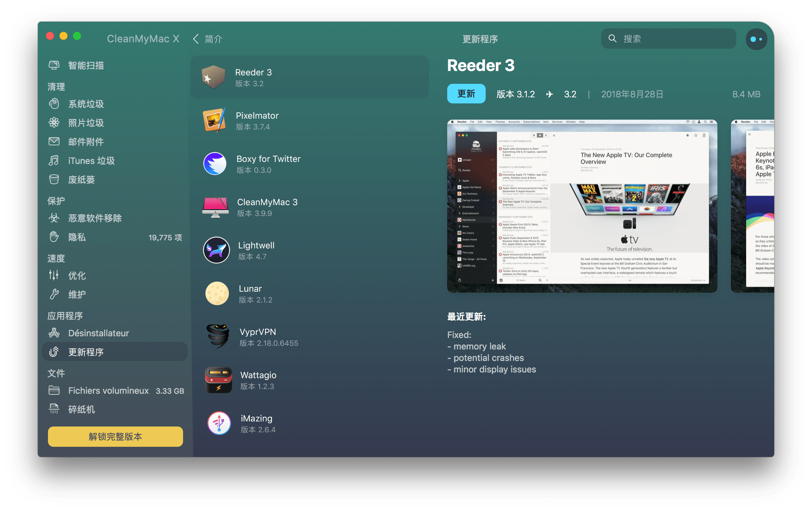Image resolution: width=812 pixels, height=511 pixels.
Task: Click the Wattagio battery app icon
Action: 219,380
